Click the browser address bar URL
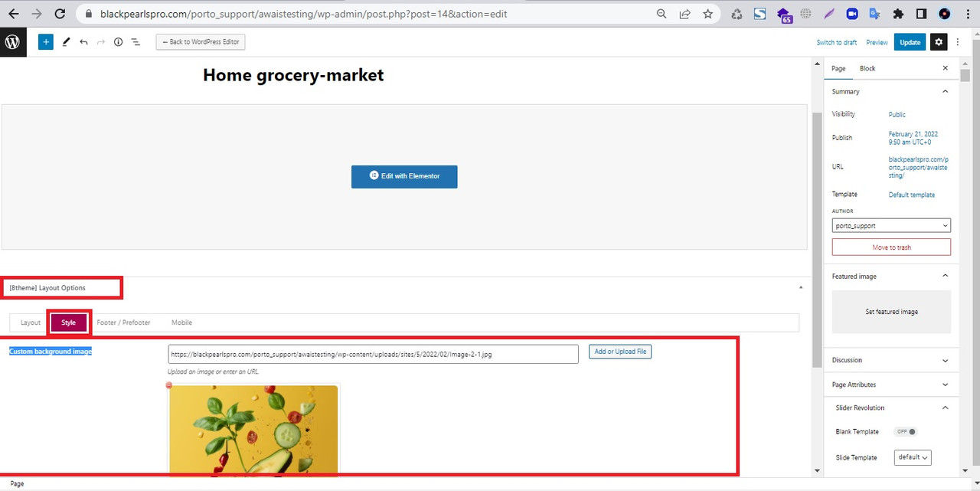 point(303,14)
